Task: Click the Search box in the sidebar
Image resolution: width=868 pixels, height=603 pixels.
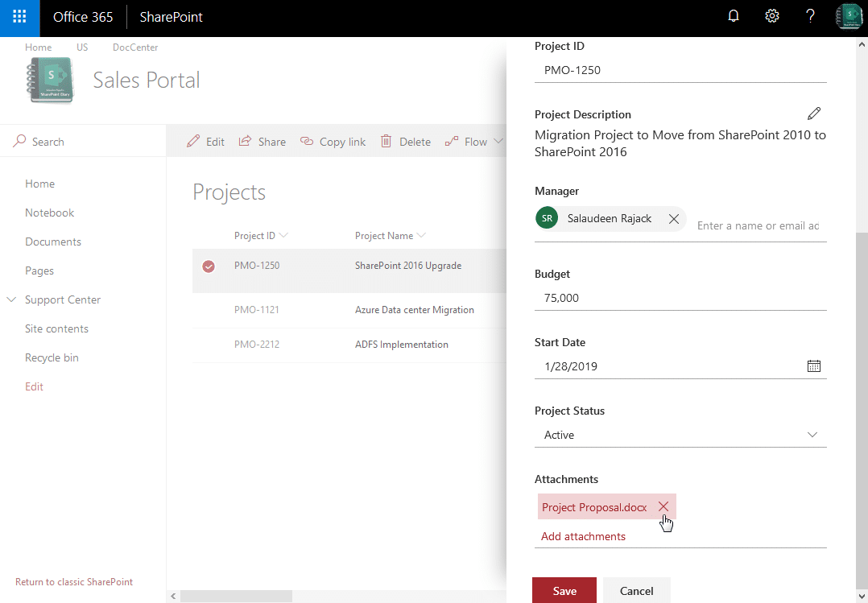Action: [x=48, y=141]
